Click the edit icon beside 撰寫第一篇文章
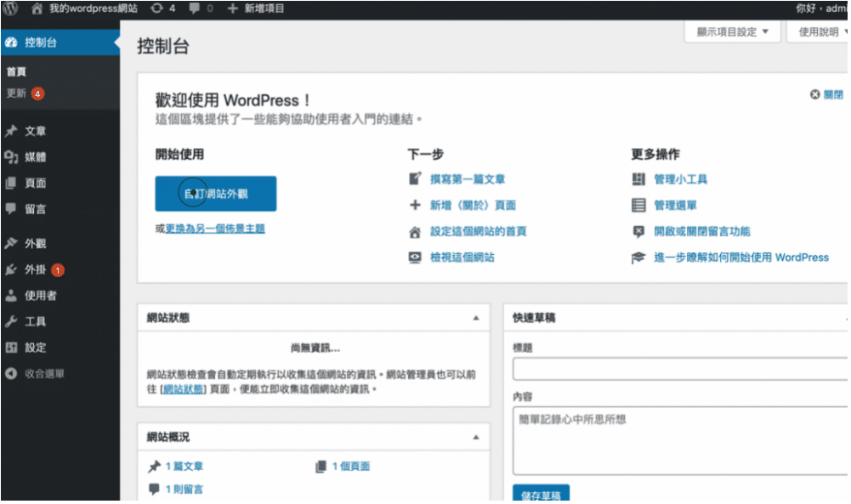Screen dimensions: 851x504 pos(415,179)
